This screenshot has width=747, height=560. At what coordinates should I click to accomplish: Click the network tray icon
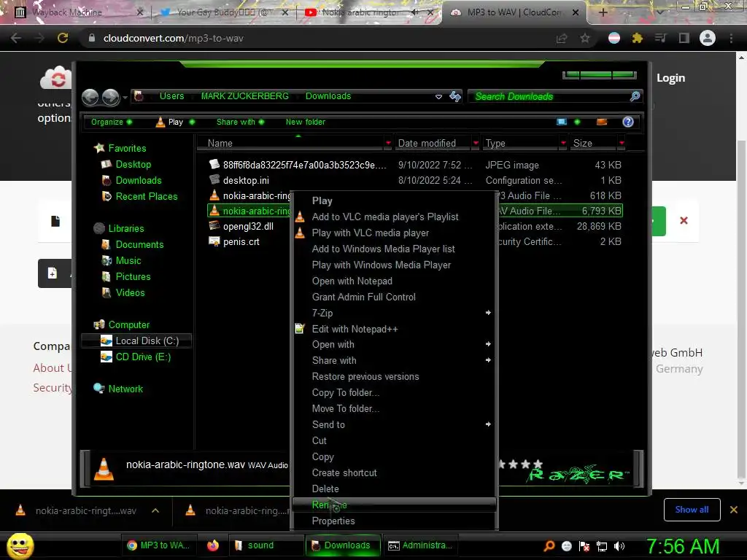coord(602,546)
